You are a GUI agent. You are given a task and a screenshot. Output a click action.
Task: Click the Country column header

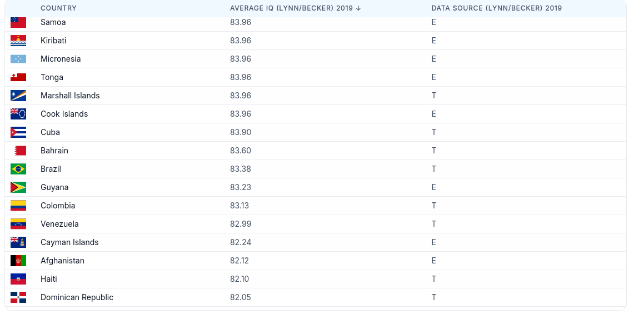[x=58, y=8]
